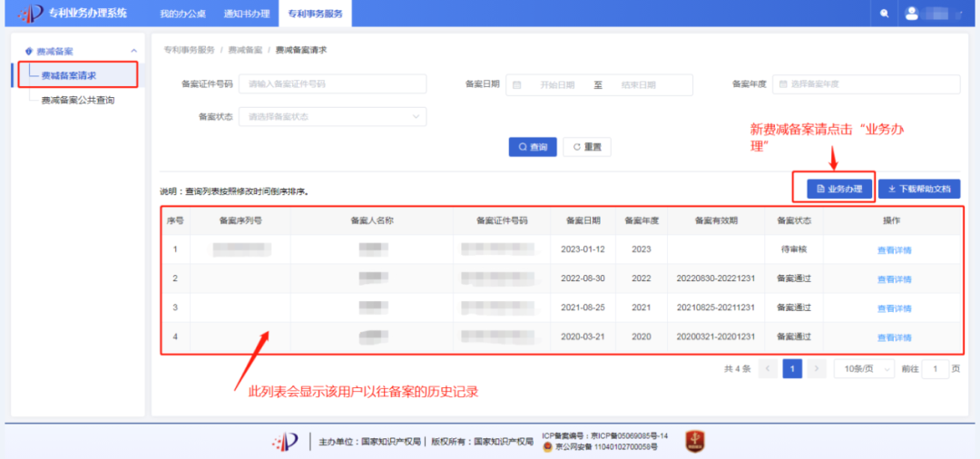Click the police badge icon beside 京公网安备
980x459 pixels.
[547, 447]
